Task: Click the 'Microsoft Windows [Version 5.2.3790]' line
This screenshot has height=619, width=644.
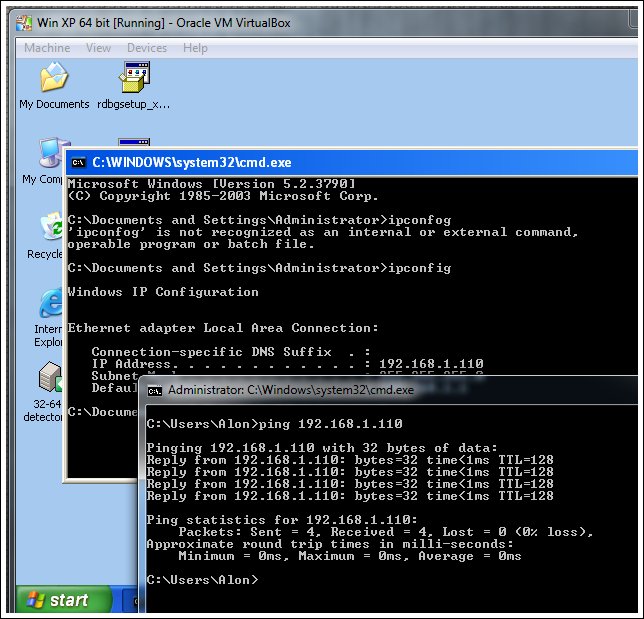Action: pyautogui.click(x=211, y=184)
